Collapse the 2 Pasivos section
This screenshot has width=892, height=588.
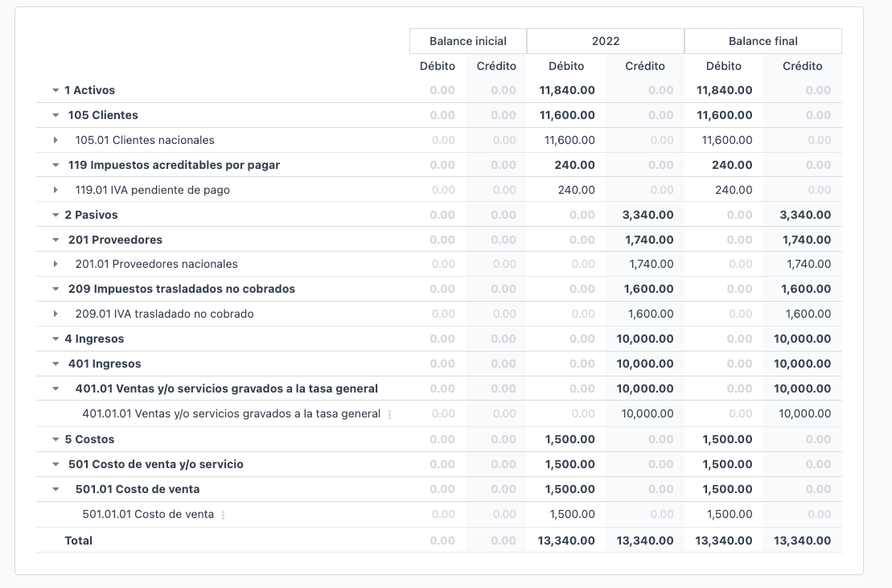(x=55, y=216)
